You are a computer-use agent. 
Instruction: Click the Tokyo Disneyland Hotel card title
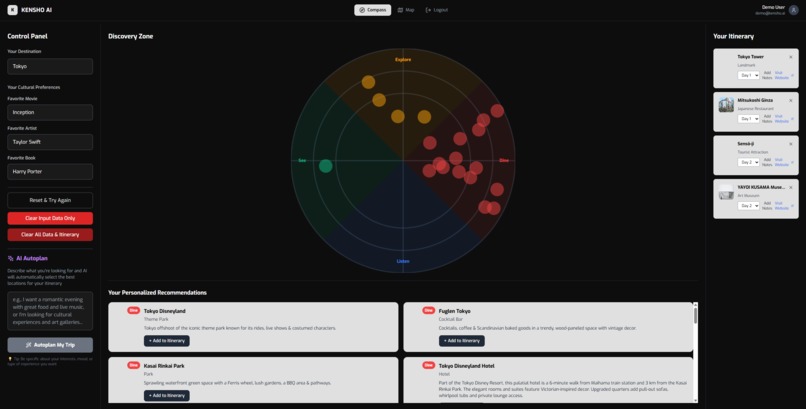pyautogui.click(x=467, y=366)
